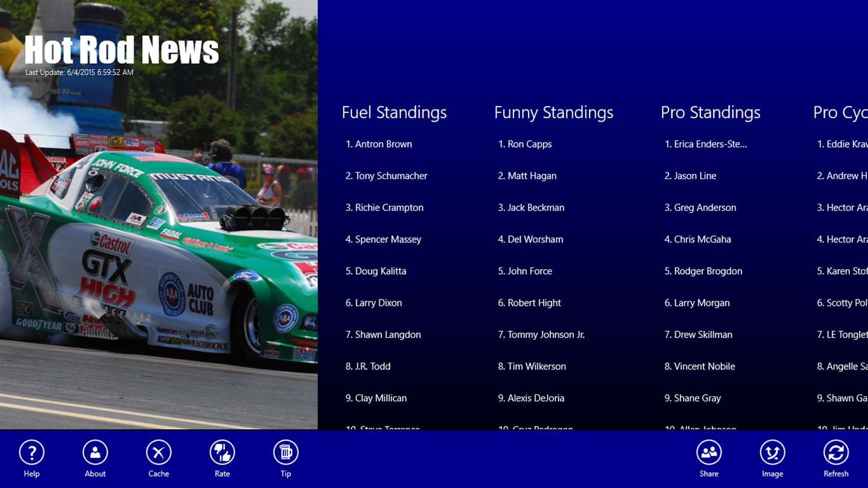Select 1. Antron Brown
The image size is (868, 488).
click(379, 144)
